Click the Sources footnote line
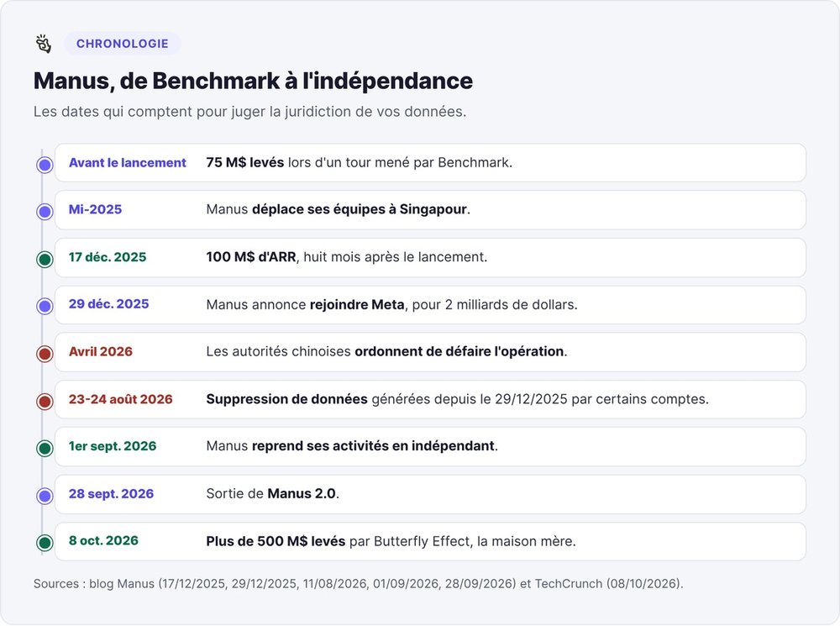 (x=359, y=584)
